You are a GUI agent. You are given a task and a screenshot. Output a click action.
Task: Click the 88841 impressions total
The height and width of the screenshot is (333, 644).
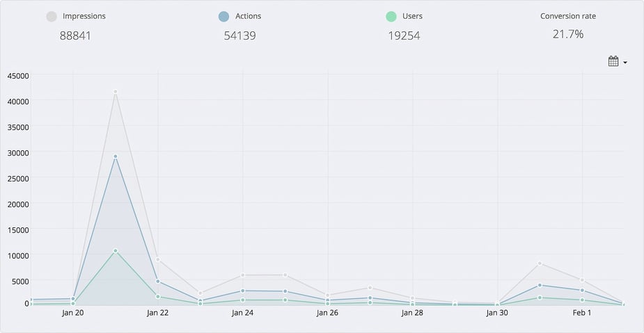pyautogui.click(x=75, y=35)
